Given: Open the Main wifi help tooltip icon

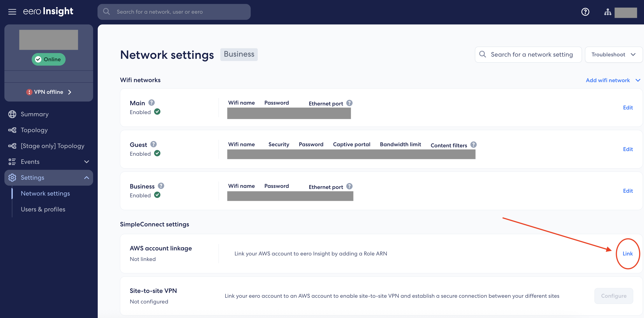Looking at the screenshot, I should pyautogui.click(x=151, y=102).
